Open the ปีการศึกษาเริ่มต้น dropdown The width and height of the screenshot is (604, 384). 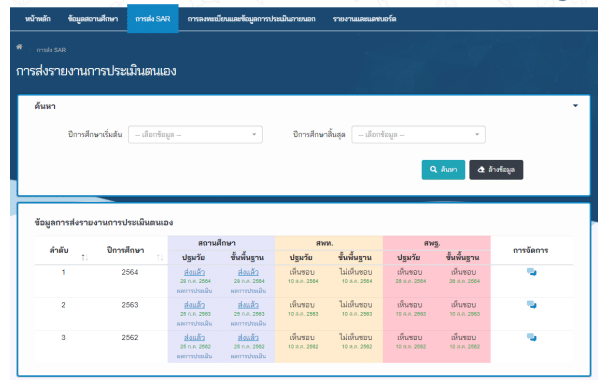(195, 135)
